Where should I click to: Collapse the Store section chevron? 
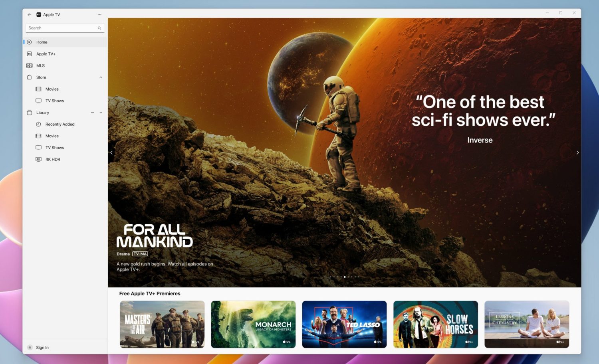[x=101, y=77]
